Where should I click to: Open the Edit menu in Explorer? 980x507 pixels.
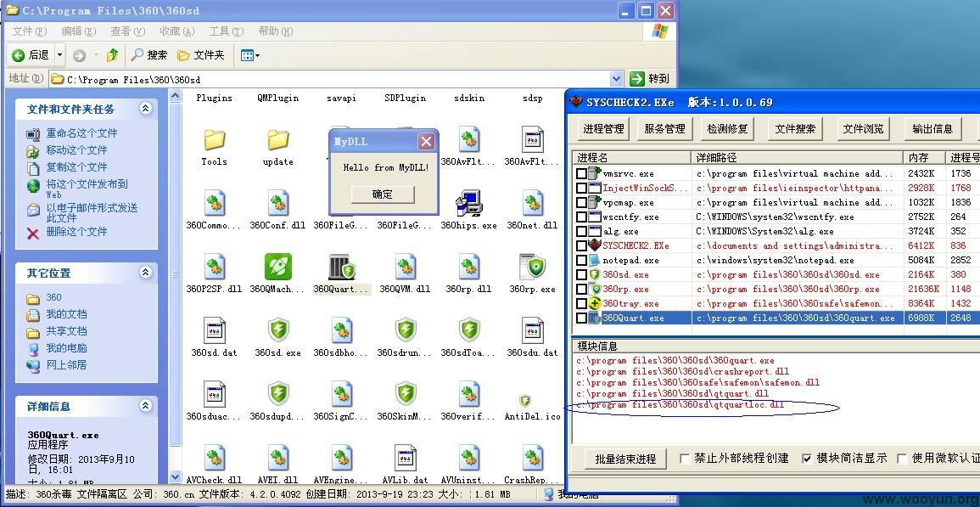click(x=79, y=31)
